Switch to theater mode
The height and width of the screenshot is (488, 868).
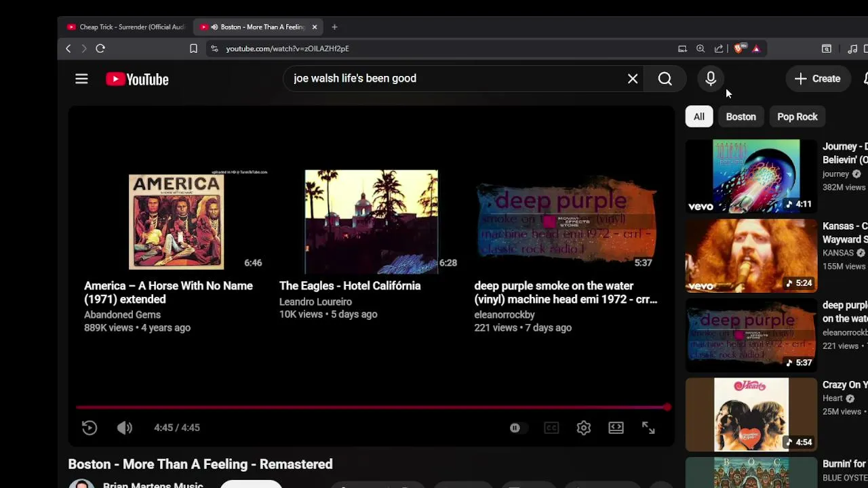(616, 428)
